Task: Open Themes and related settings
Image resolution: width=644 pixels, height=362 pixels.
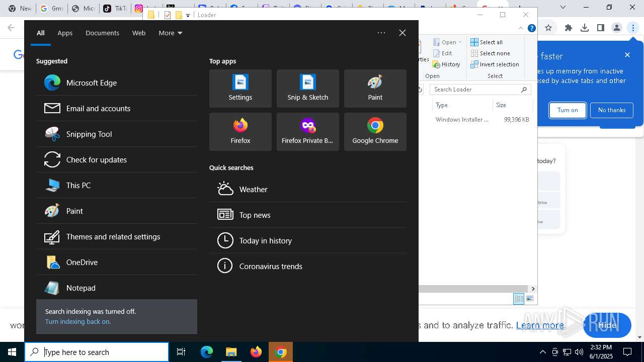Action: pyautogui.click(x=117, y=237)
